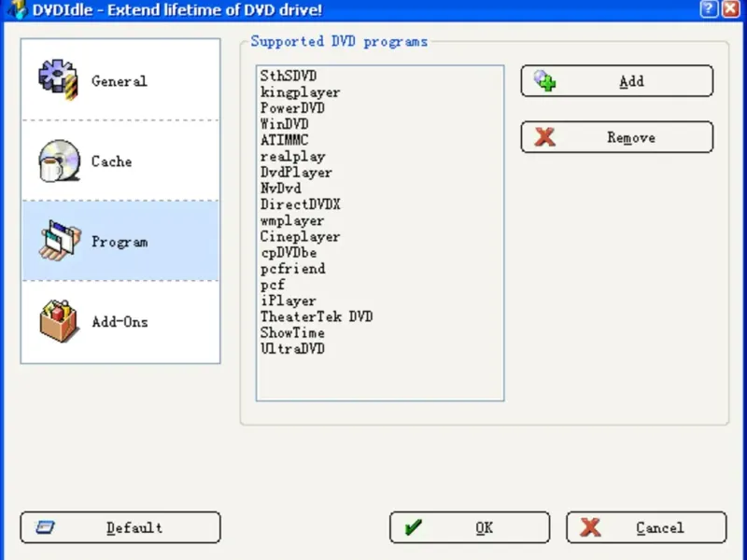Click the Default button's eraser icon

point(45,527)
